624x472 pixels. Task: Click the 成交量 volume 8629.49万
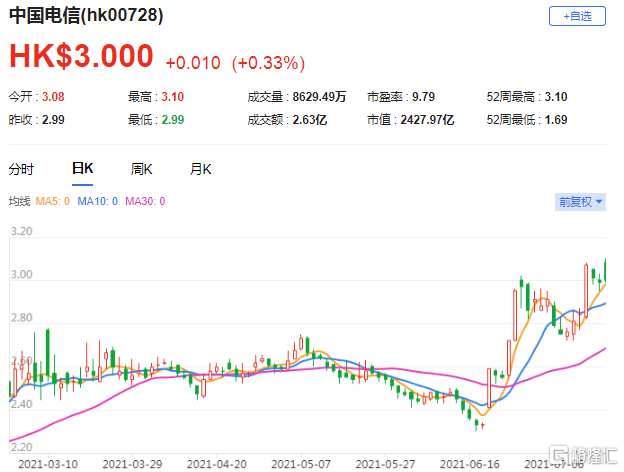tap(319, 97)
